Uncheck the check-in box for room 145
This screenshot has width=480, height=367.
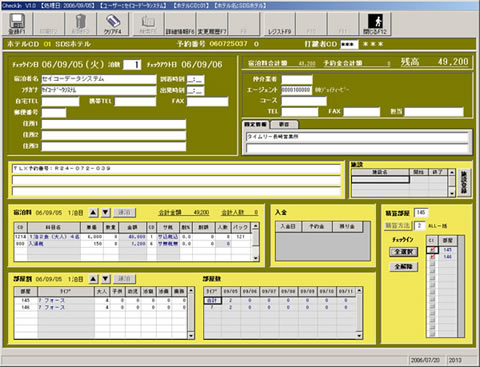point(432,250)
